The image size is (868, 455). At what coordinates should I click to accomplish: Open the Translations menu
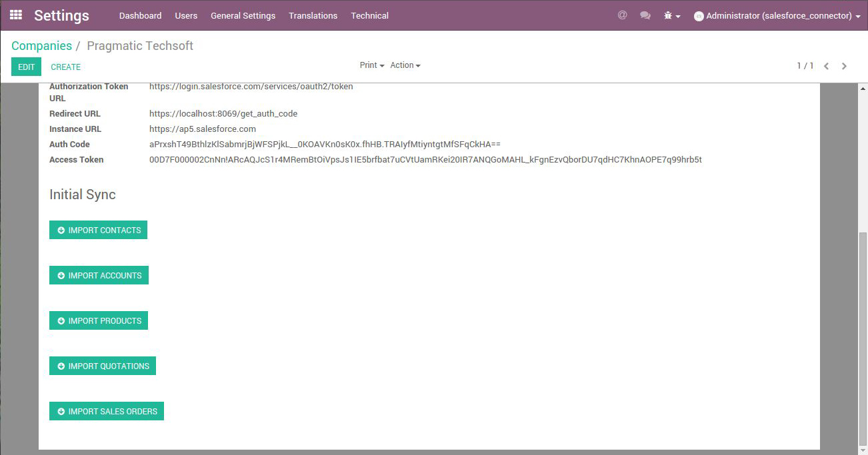(313, 15)
